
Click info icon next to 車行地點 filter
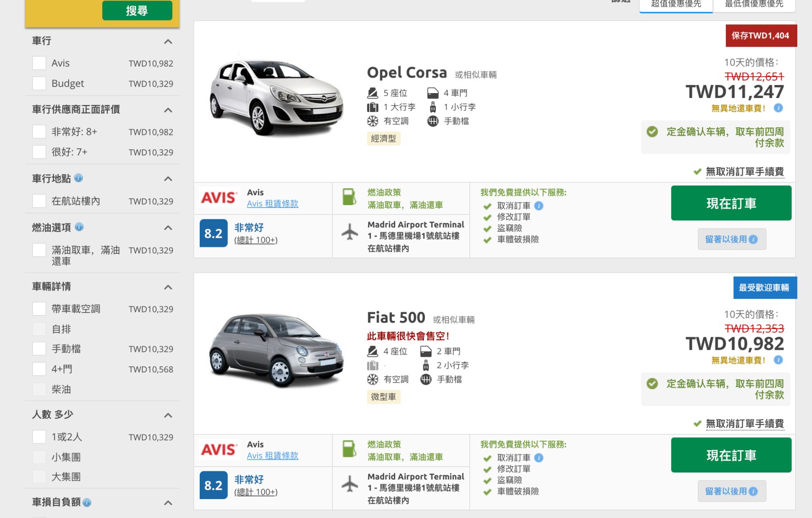78,178
